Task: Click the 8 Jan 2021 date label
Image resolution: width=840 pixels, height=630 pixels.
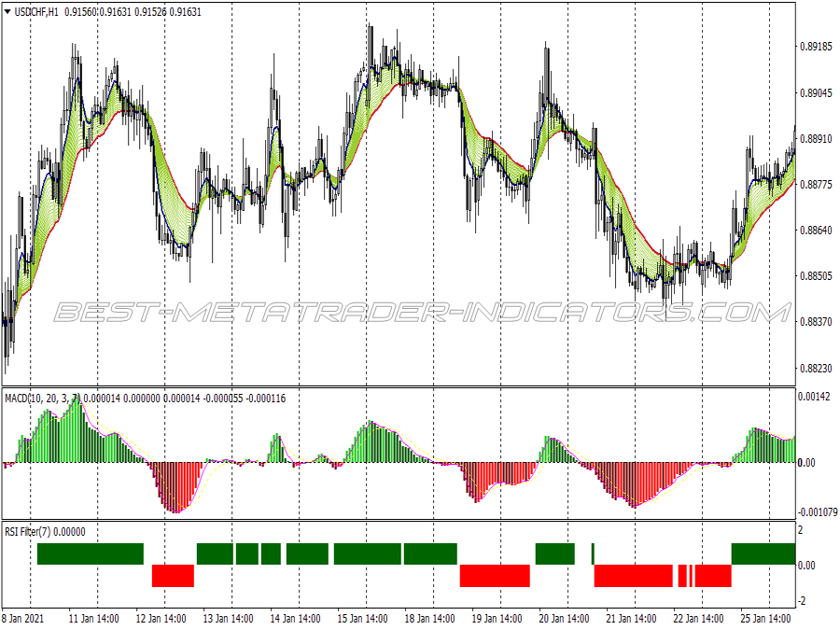Action: point(23,619)
